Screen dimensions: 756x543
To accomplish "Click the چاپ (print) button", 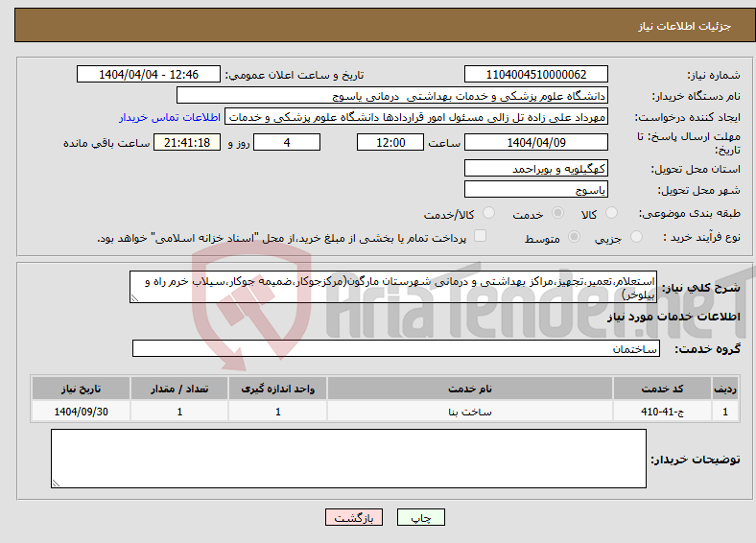I will click(421, 517).
